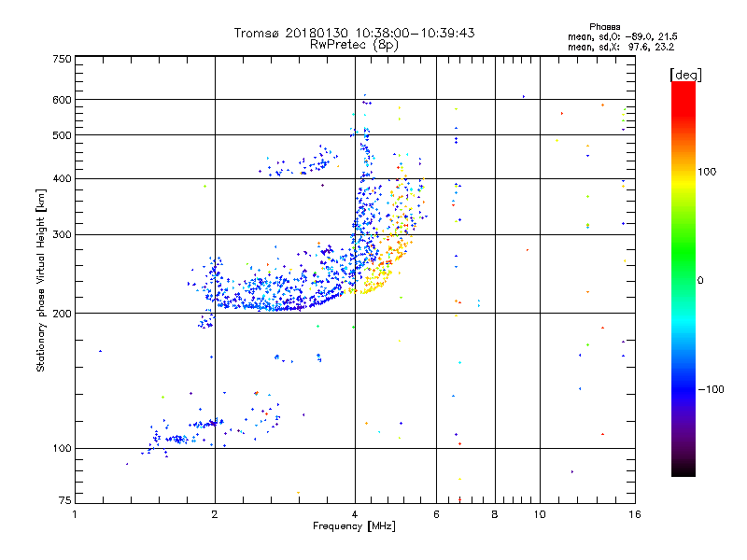Click the 'mean, sd,O: -89.0, 21.5' line
This screenshot has height=560, width=747.
coord(622,36)
